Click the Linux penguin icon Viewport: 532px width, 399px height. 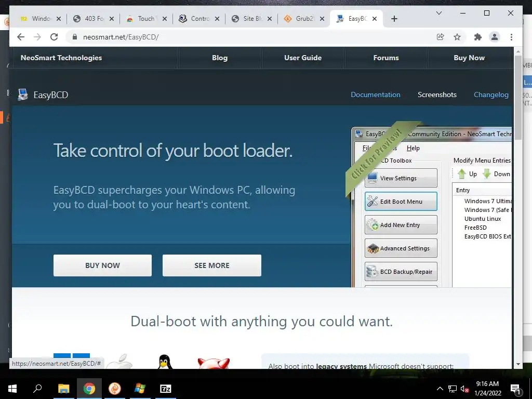click(x=165, y=362)
